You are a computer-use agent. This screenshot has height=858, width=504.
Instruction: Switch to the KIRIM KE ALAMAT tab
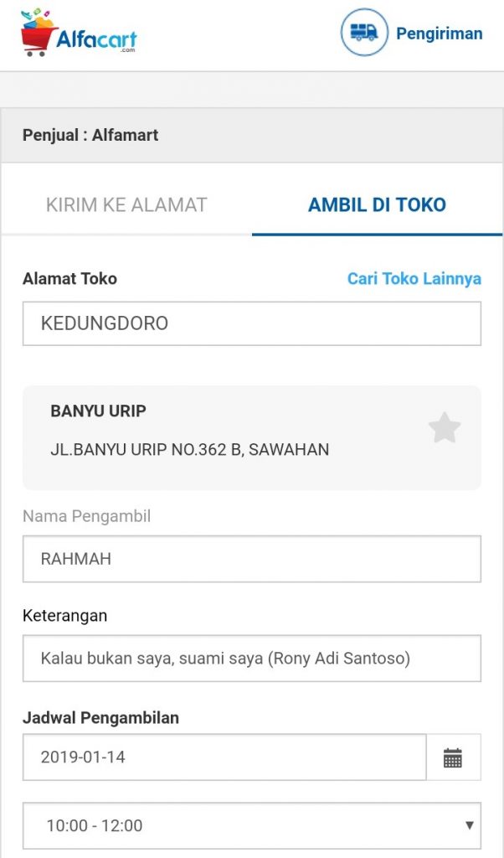tap(127, 204)
